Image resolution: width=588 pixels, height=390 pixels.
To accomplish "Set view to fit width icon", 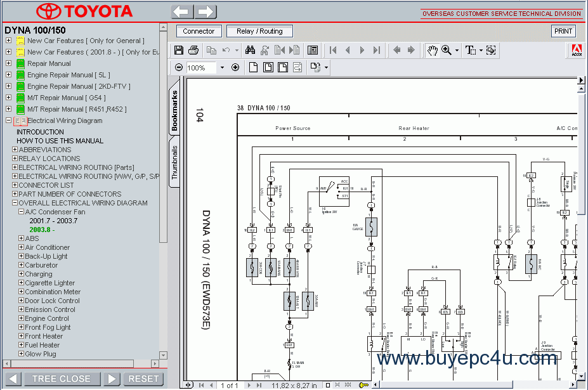I will (283, 67).
